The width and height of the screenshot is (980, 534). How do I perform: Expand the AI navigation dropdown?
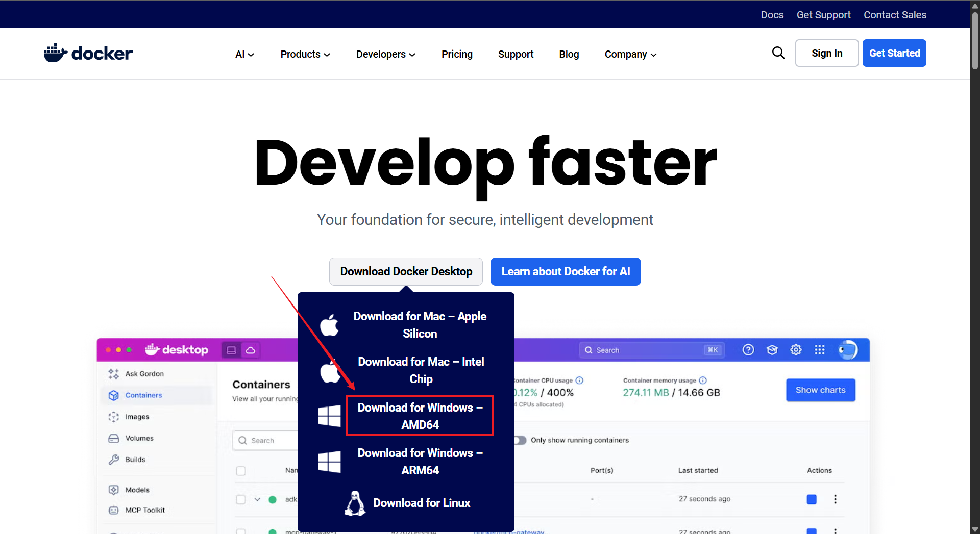244,54
